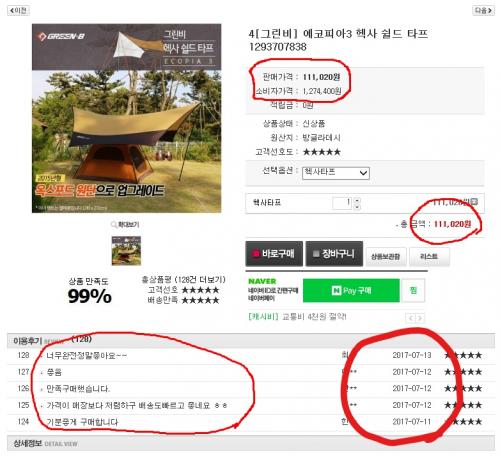Image resolution: width=500 pixels, height=457 pixels.
Task: Select the tent product thumbnail
Action: coord(126,251)
